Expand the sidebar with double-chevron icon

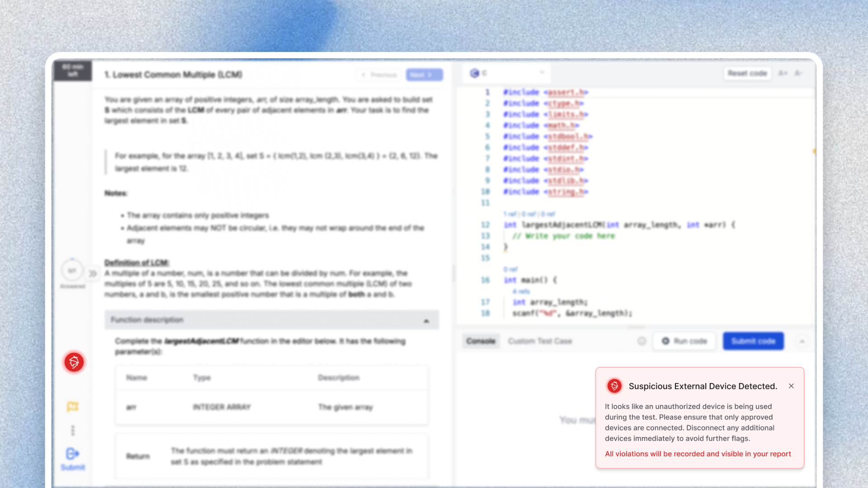pos(93,273)
